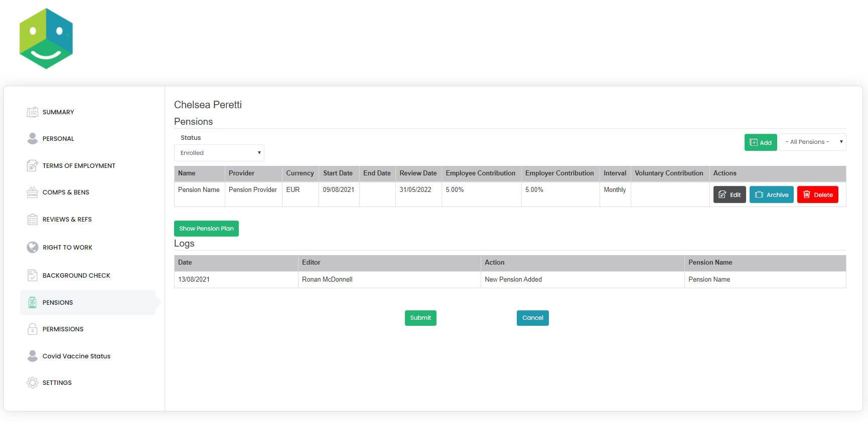Click the Interval column header
This screenshot has width=868, height=425.
[615, 173]
